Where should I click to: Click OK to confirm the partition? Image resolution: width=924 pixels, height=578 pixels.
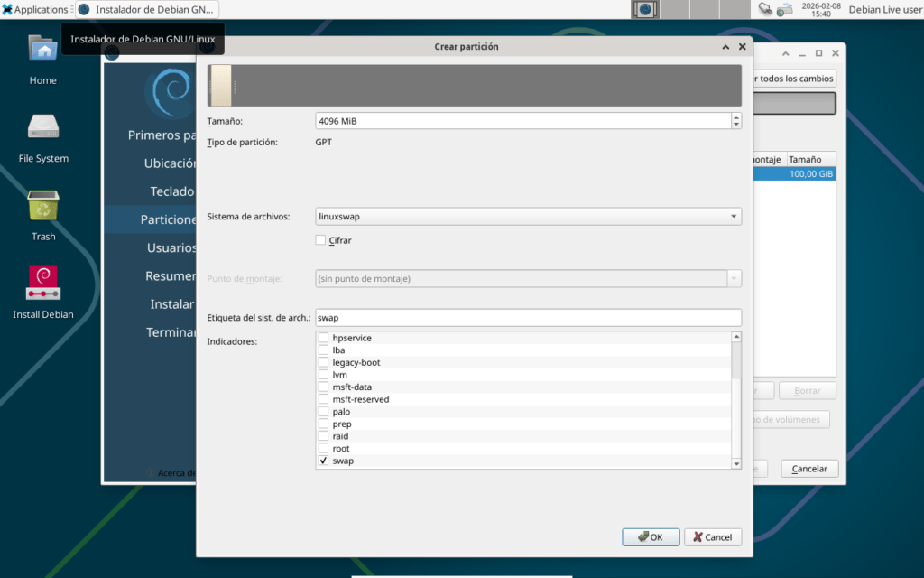tap(651, 537)
